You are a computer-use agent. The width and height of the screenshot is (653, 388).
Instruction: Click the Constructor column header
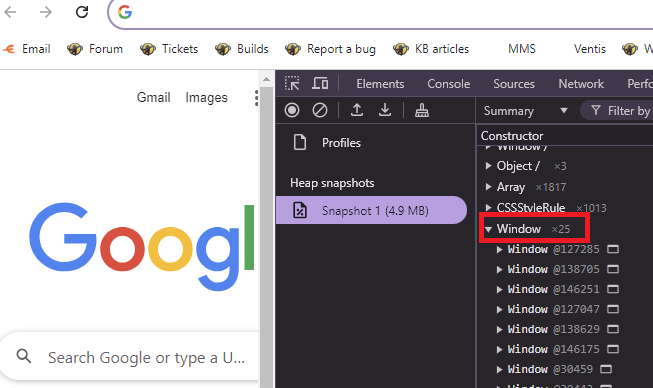[x=512, y=136]
